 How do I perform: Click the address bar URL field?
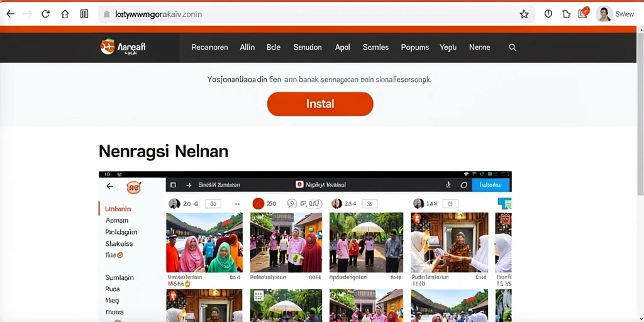pyautogui.click(x=316, y=14)
